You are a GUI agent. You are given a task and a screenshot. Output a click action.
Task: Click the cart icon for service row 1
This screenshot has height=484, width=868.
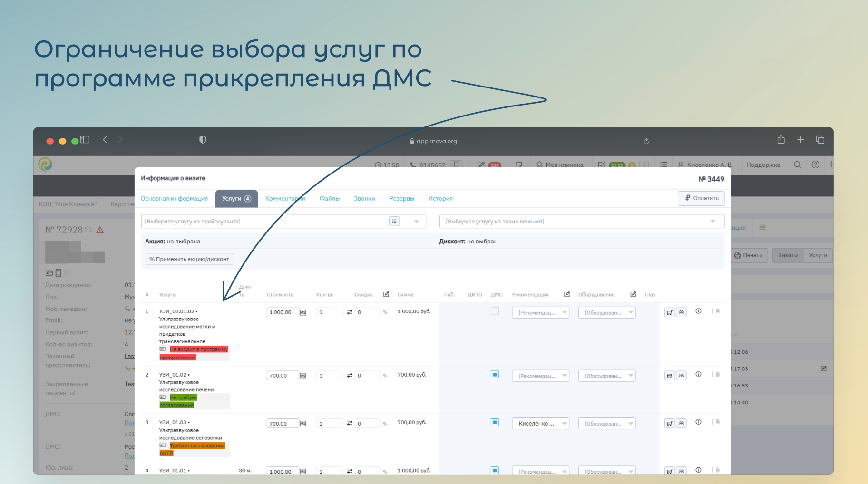(669, 312)
